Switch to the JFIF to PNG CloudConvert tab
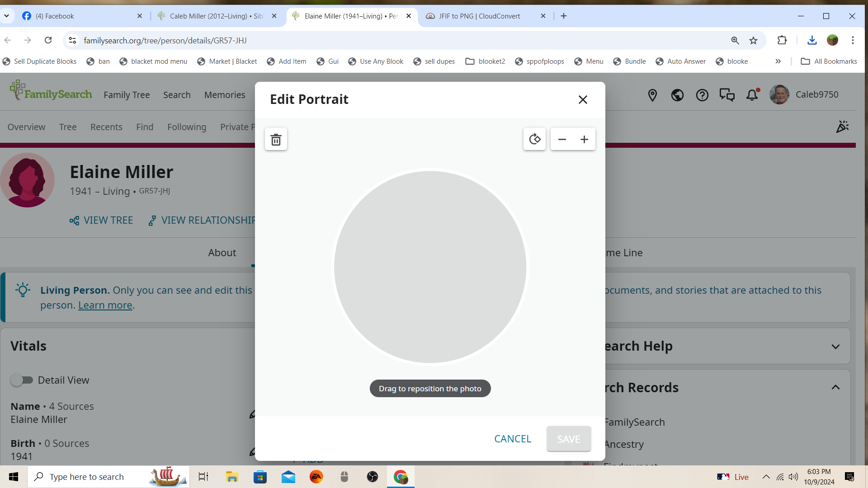This screenshot has width=868, height=488. [x=479, y=16]
